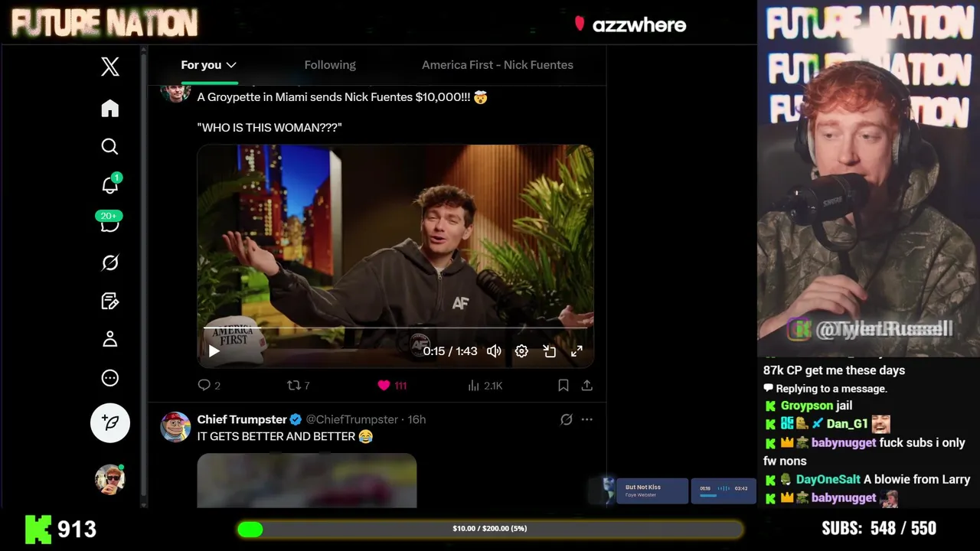Unlike the post with 111 likes
Image resolution: width=980 pixels, height=551 pixels.
[x=391, y=386]
